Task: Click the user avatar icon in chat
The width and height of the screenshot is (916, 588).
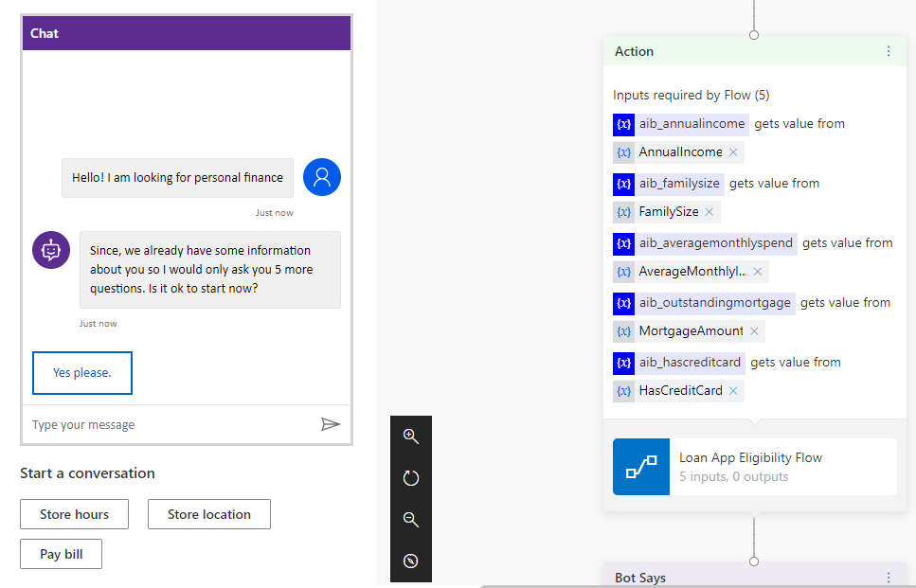Action: [x=321, y=177]
